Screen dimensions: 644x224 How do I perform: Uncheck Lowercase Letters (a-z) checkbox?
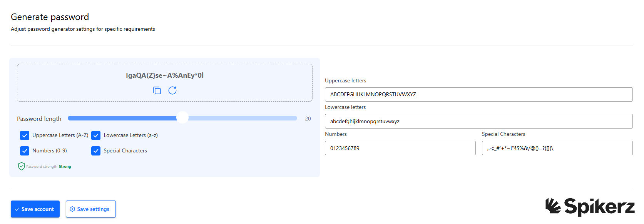pos(96,135)
